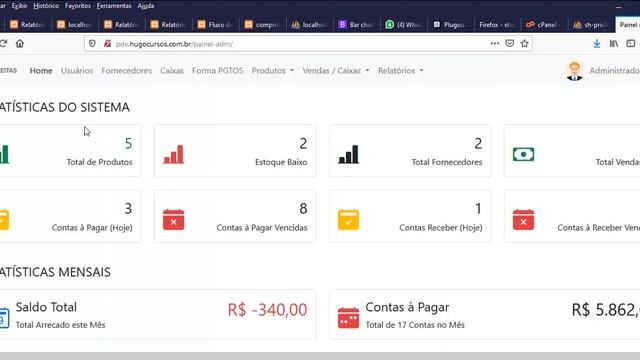Click the number 8 overdue payables count
Screen dimensions: 640x360
click(x=303, y=209)
